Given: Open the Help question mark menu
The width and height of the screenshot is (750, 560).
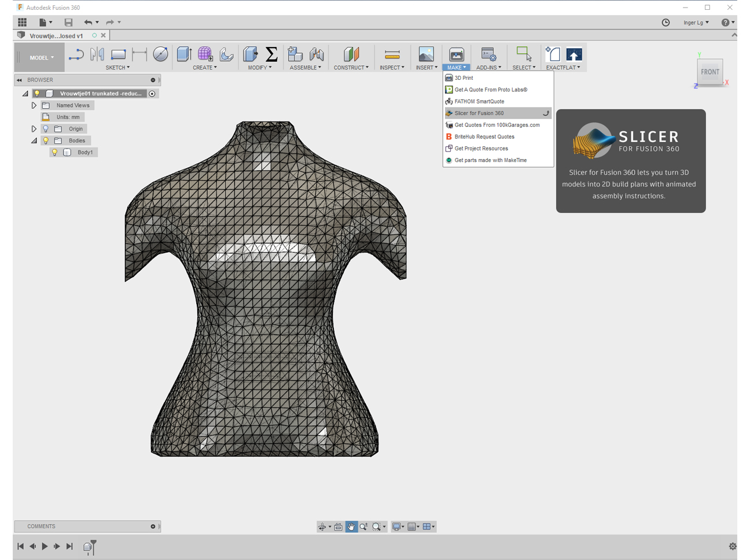Looking at the screenshot, I should (727, 23).
